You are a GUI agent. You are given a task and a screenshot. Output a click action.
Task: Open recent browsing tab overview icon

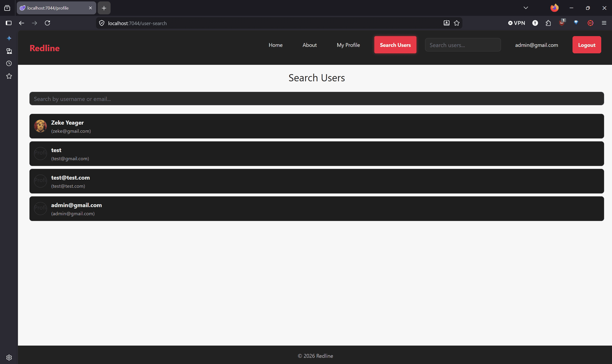(x=7, y=8)
